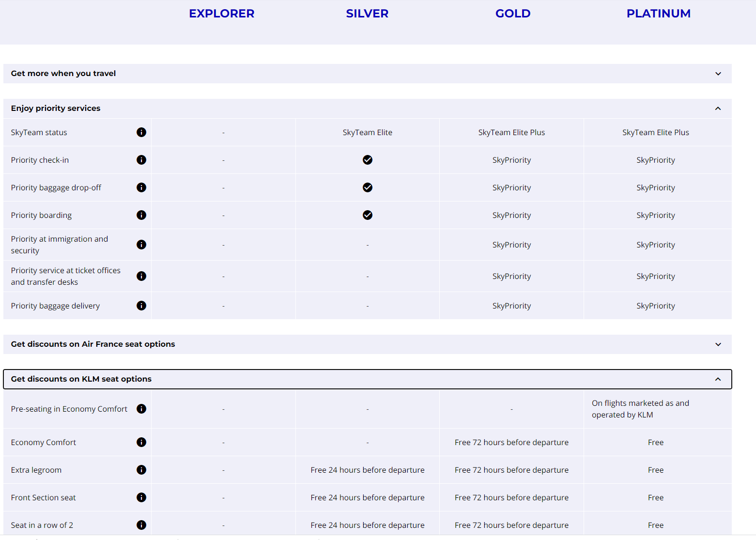This screenshot has height=540, width=756.
Task: Open info for Seat in a row of 2
Action: (x=141, y=525)
